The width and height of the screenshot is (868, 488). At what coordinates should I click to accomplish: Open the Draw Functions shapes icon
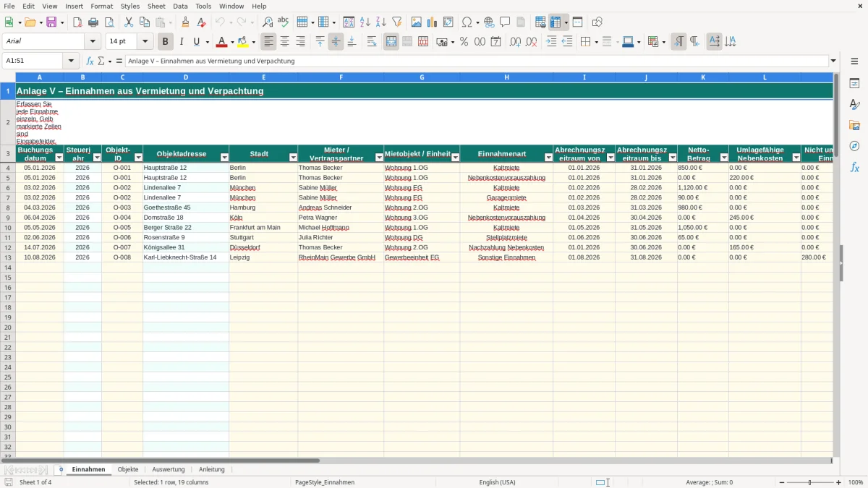(x=597, y=22)
